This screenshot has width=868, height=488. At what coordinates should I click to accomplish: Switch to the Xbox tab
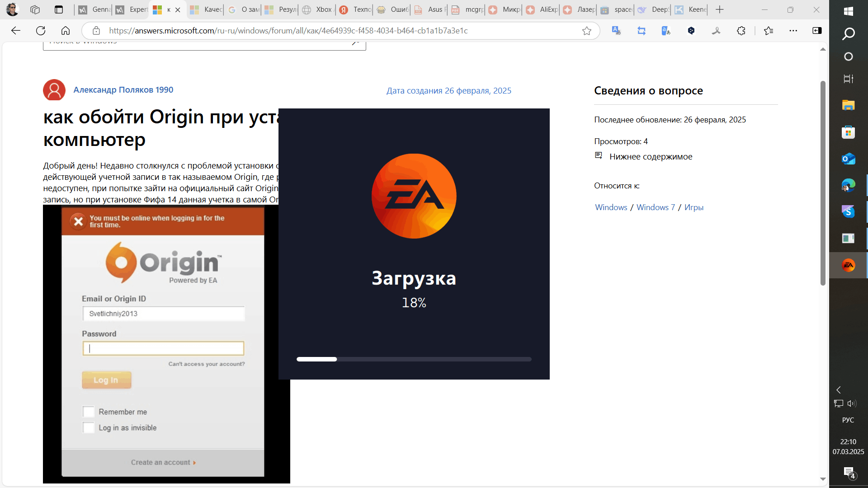pos(317,9)
